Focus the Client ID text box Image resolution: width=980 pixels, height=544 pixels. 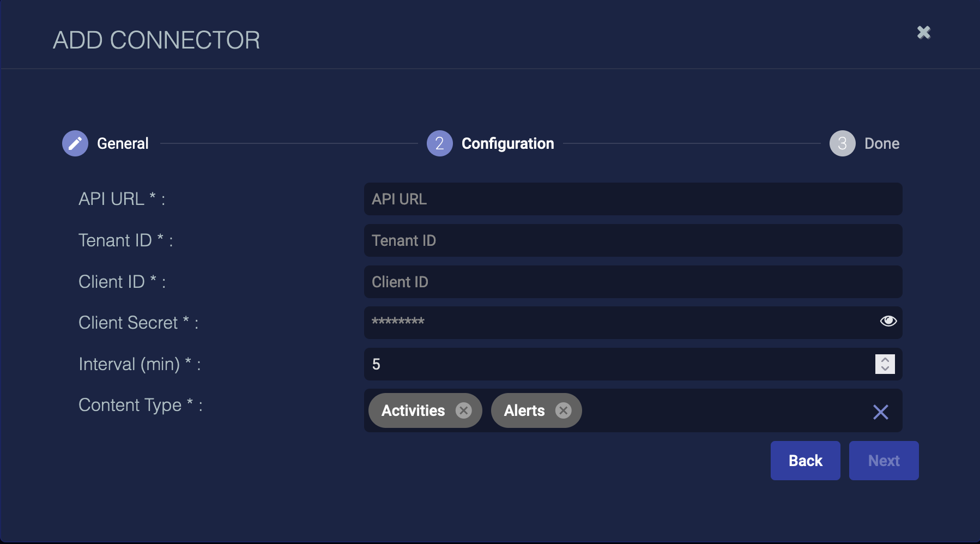[632, 282]
